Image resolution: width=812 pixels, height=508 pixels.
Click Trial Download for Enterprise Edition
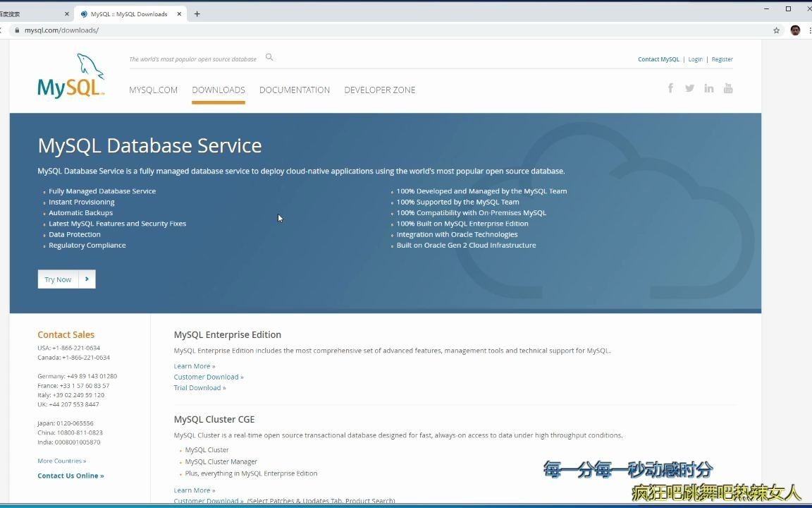(x=199, y=387)
